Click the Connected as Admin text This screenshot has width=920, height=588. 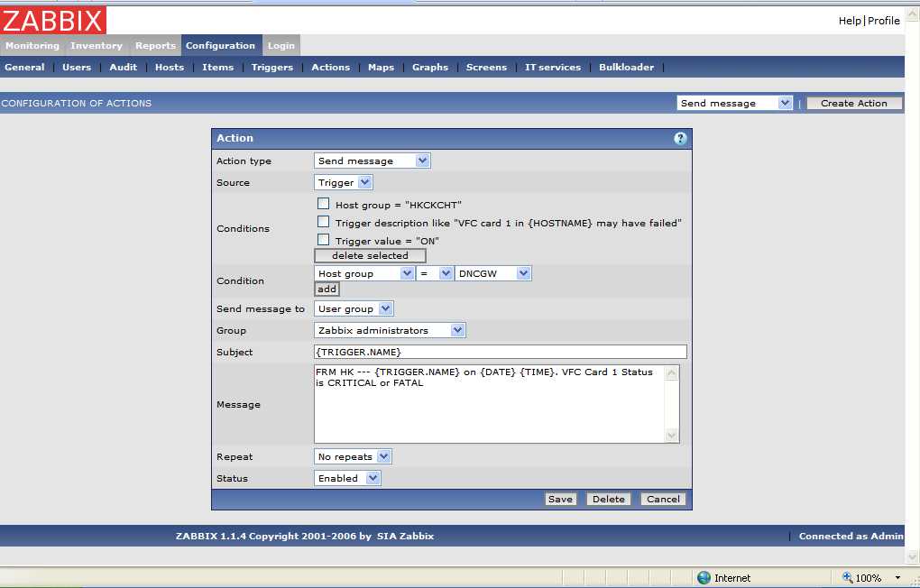tap(851, 537)
